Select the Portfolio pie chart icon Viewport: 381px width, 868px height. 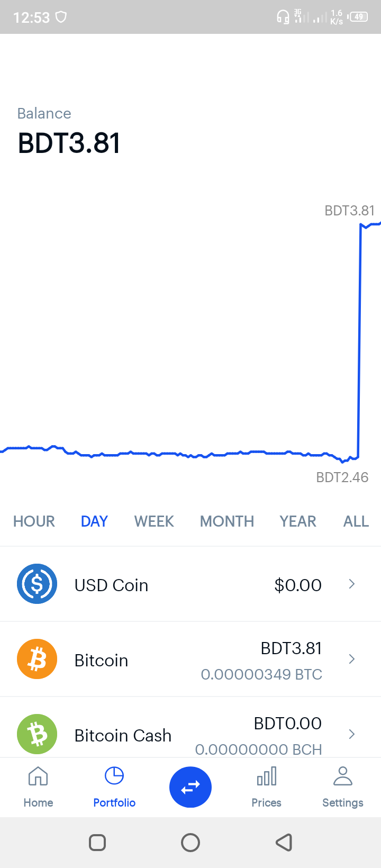coord(114,776)
